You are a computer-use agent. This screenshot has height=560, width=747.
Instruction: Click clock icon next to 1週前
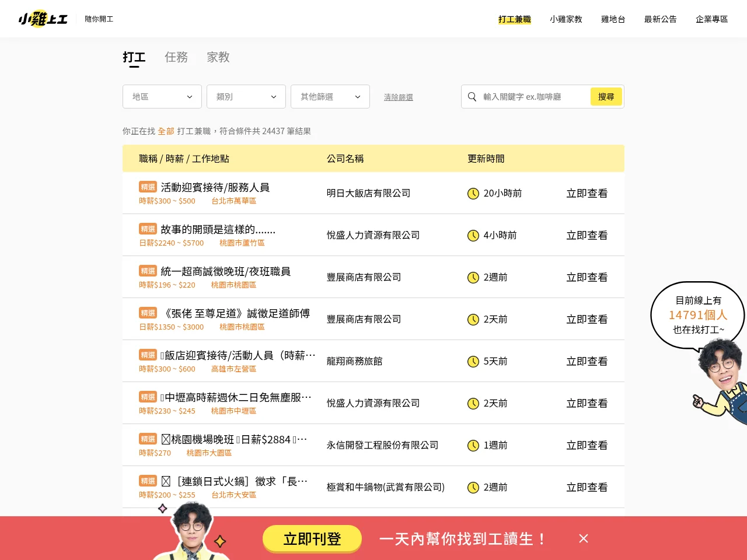473,445
